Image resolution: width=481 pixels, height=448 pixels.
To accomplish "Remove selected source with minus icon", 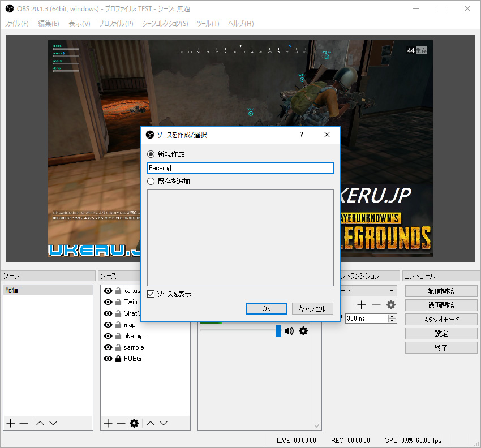I will (x=121, y=423).
